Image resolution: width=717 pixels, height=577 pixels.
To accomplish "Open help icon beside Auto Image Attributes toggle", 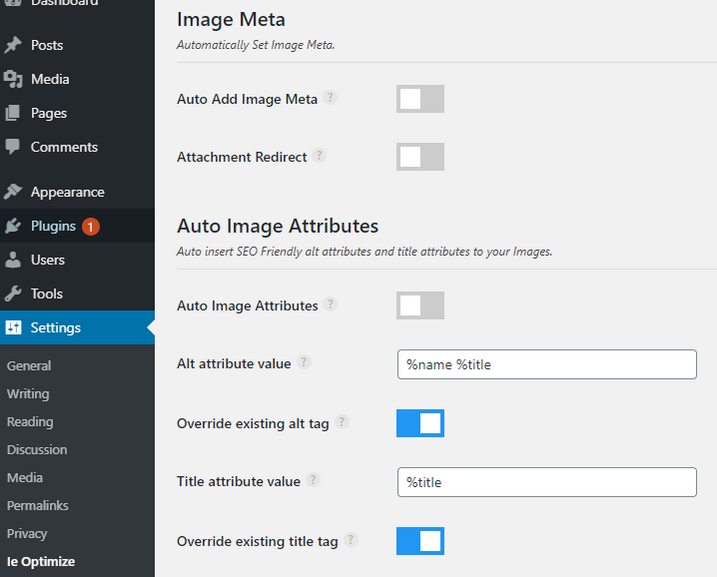I will [330, 304].
